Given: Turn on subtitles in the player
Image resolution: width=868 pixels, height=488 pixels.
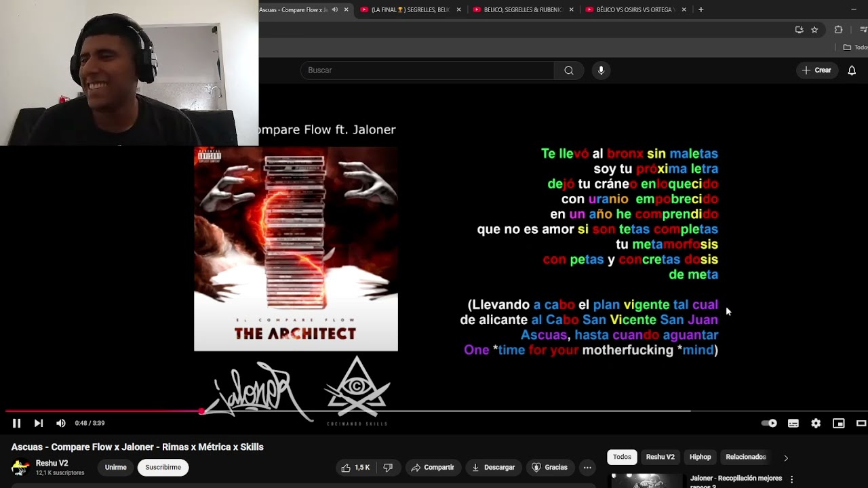Looking at the screenshot, I should pyautogui.click(x=793, y=423).
